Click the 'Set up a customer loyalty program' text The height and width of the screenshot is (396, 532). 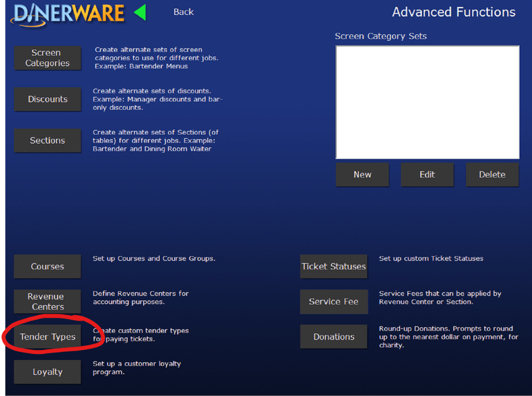(137, 368)
